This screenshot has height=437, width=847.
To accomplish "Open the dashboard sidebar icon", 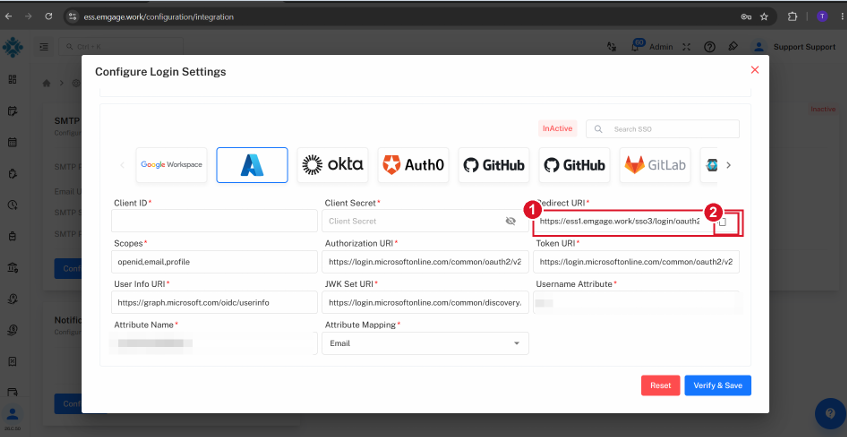I will coord(12,79).
